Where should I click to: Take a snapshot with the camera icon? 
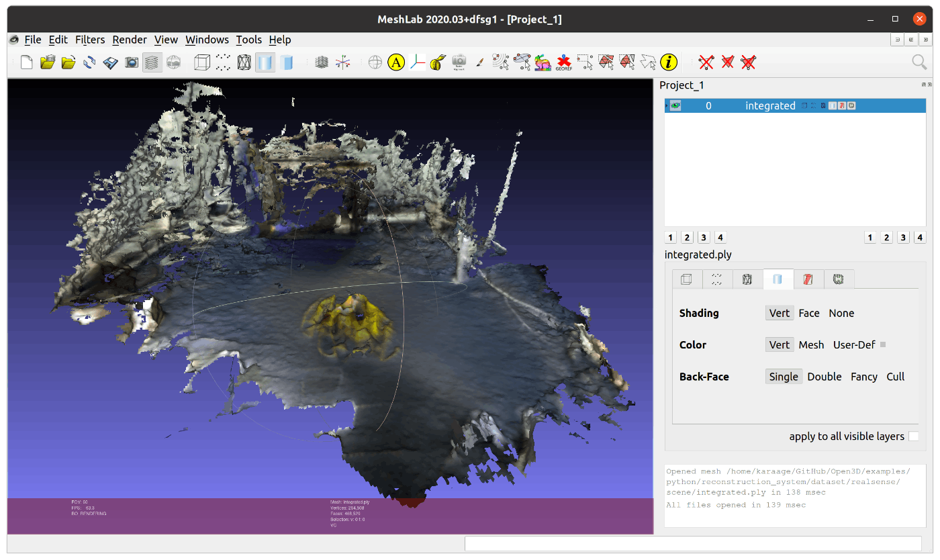tap(132, 62)
